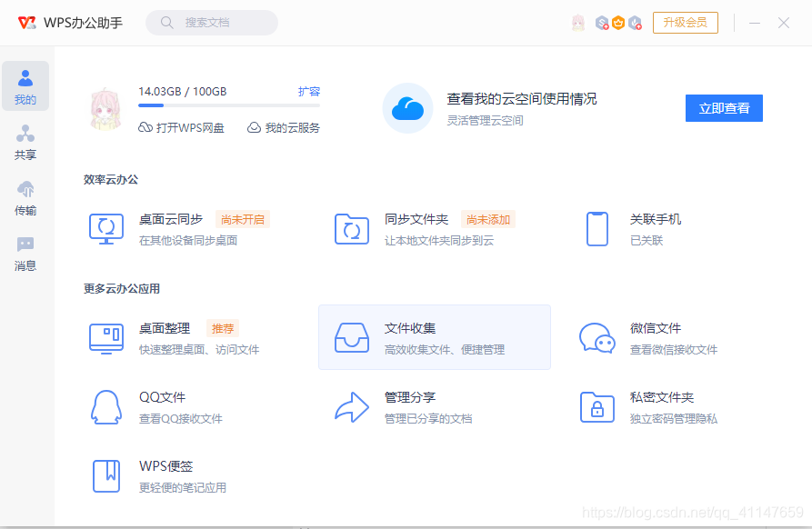Click the 尚未添加 badge
Image resolution: width=812 pixels, height=529 pixels.
[x=488, y=219]
